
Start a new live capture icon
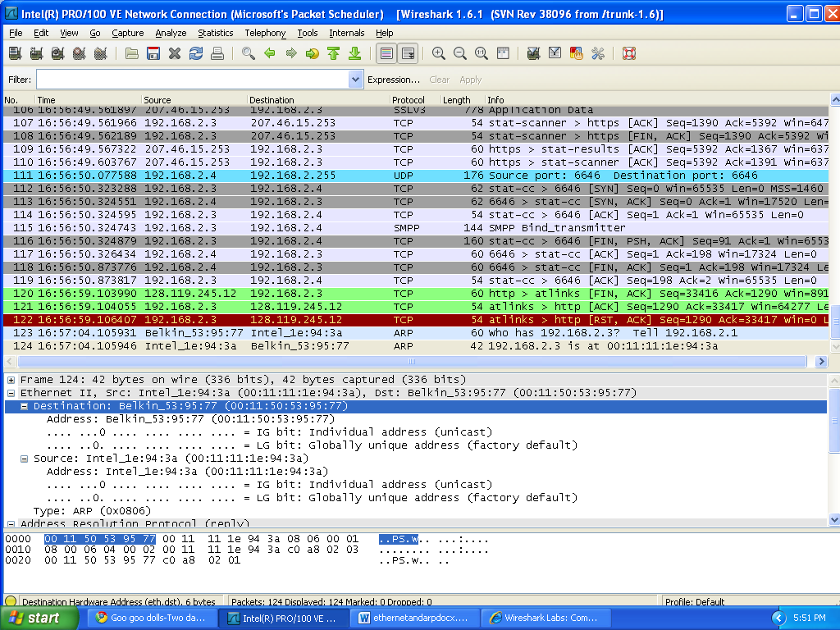(x=58, y=53)
